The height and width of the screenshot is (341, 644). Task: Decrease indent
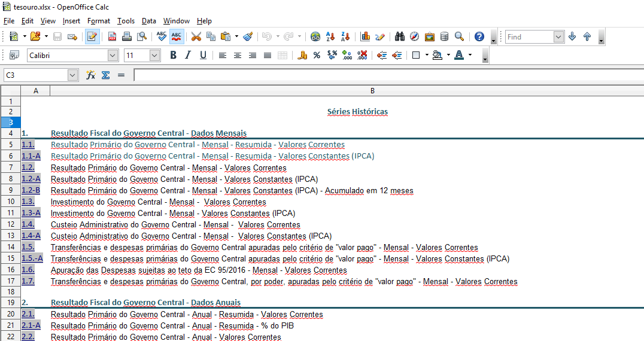point(382,55)
